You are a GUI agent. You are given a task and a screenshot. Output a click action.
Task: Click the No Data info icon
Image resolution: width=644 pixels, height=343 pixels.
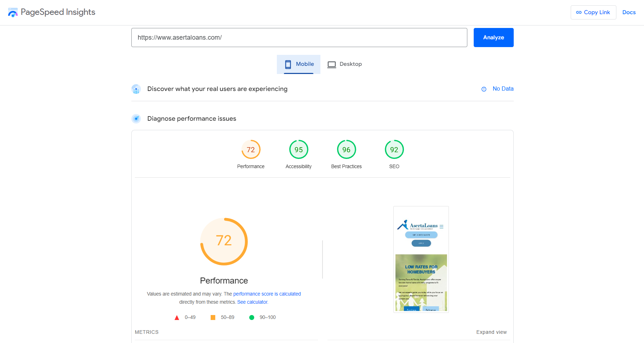click(484, 89)
